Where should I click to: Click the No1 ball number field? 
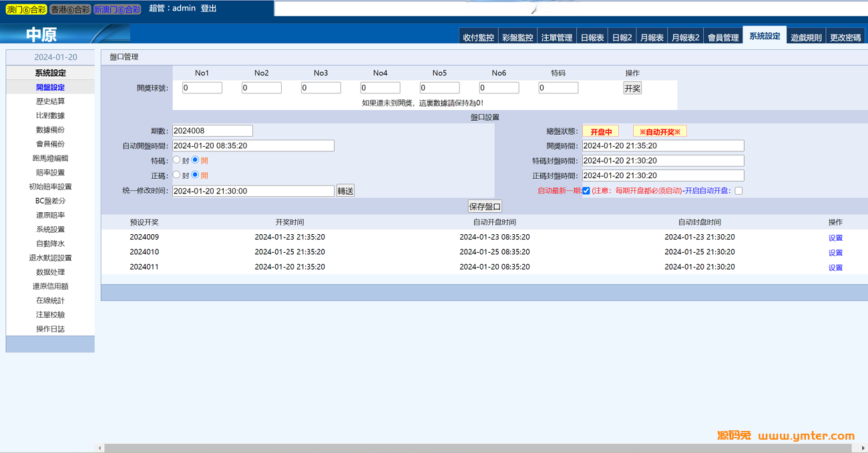point(202,88)
